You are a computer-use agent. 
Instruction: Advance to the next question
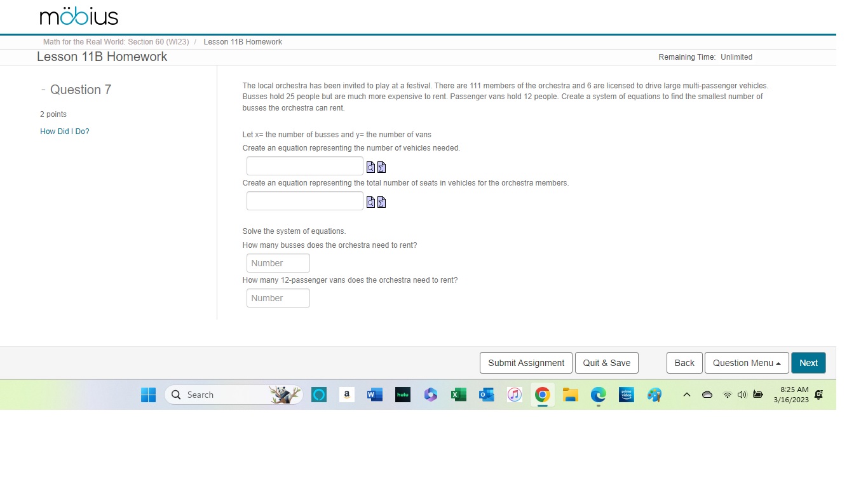tap(808, 363)
